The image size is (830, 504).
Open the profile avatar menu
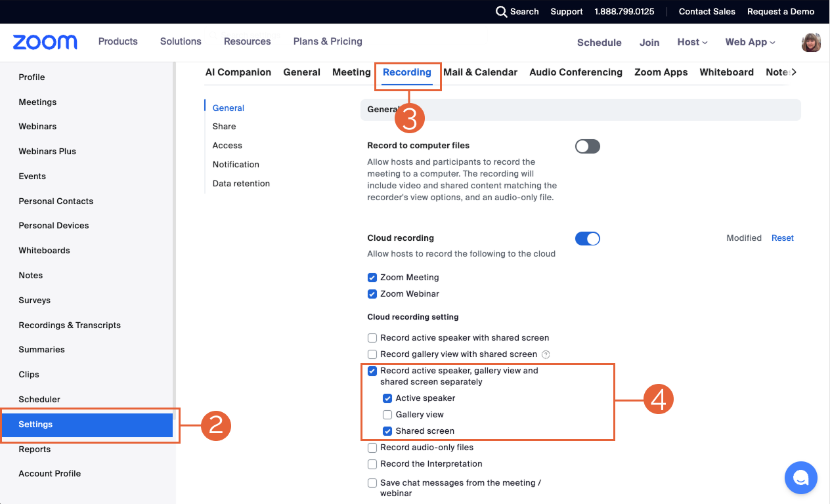coord(811,42)
